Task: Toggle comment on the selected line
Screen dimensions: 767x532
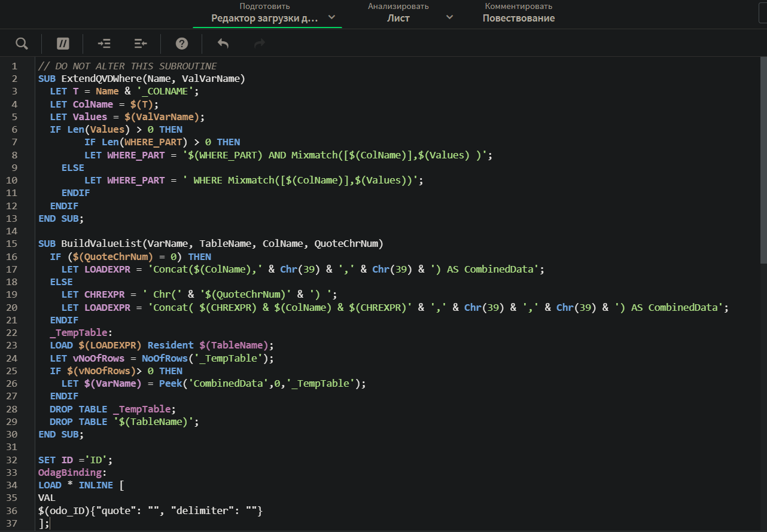Action: (x=63, y=44)
